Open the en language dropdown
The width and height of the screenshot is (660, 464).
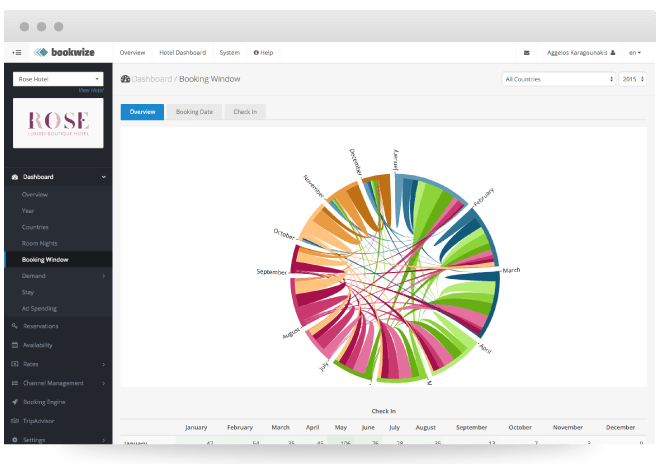pos(635,53)
